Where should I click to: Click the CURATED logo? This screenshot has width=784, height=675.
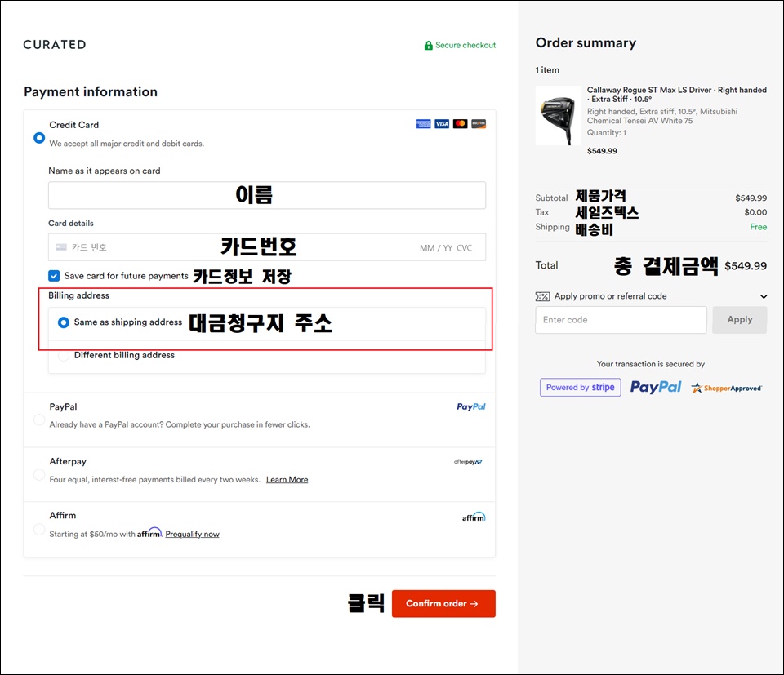click(x=55, y=44)
